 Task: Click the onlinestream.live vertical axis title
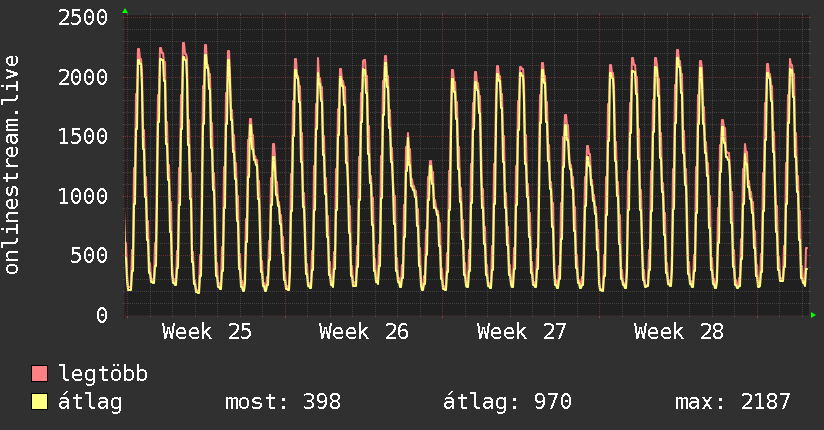11,165
